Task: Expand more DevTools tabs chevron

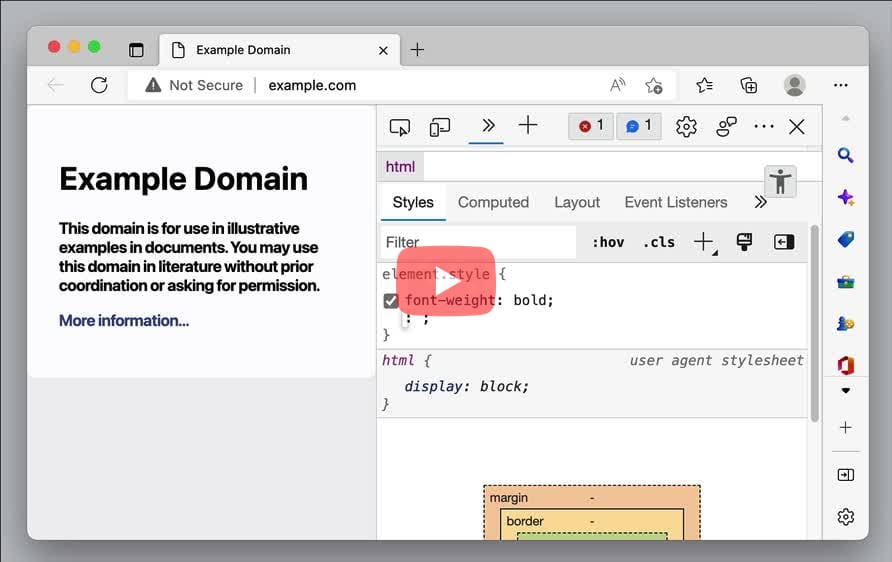Action: [x=488, y=125]
